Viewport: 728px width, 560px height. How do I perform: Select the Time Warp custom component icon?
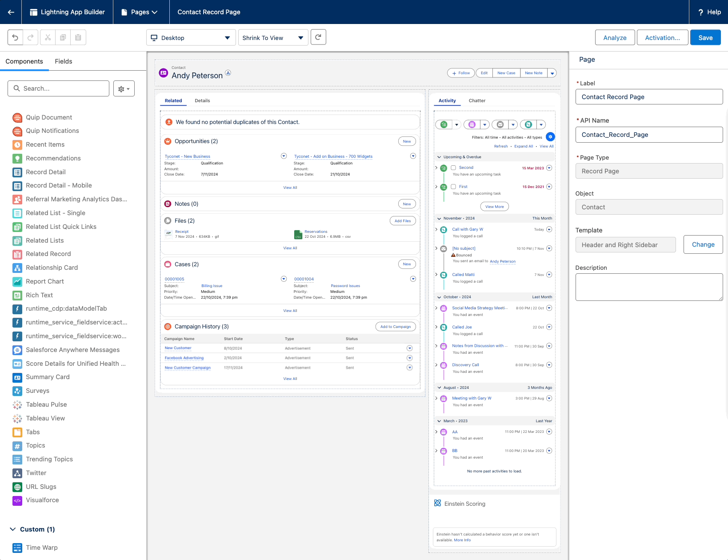point(17,548)
